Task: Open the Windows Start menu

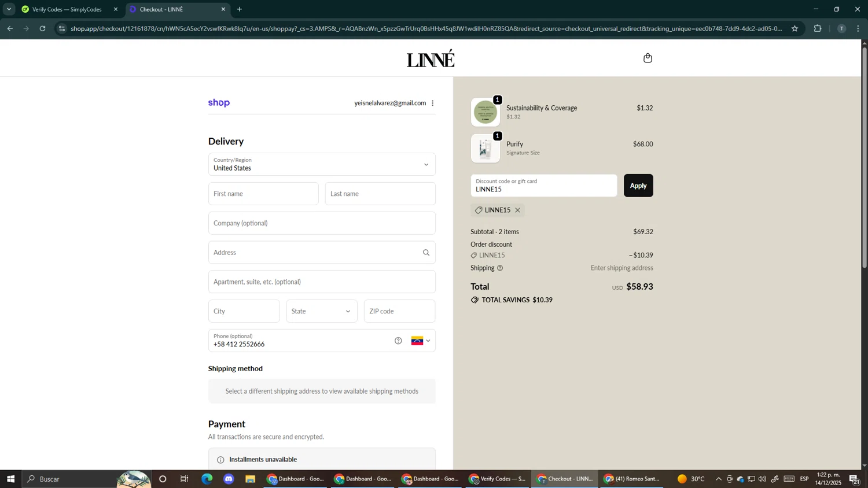Action: (10, 479)
